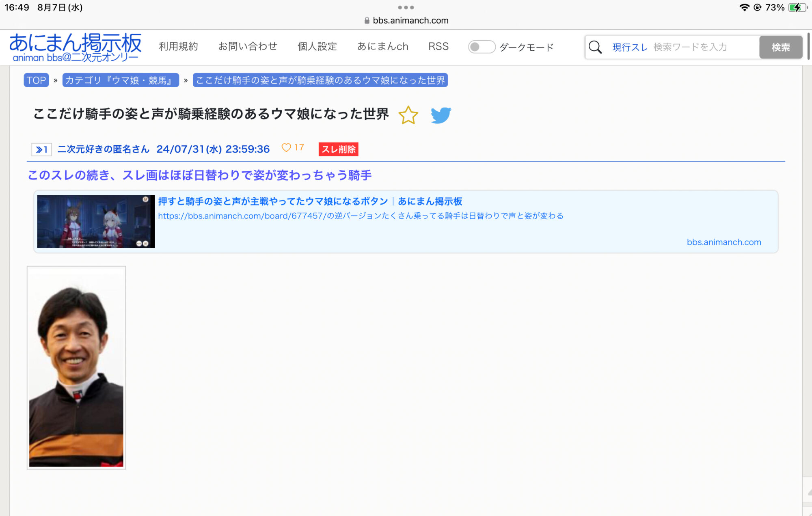Image resolution: width=812 pixels, height=516 pixels.
Task: Open the お問い合わせ menu item
Action: point(248,46)
